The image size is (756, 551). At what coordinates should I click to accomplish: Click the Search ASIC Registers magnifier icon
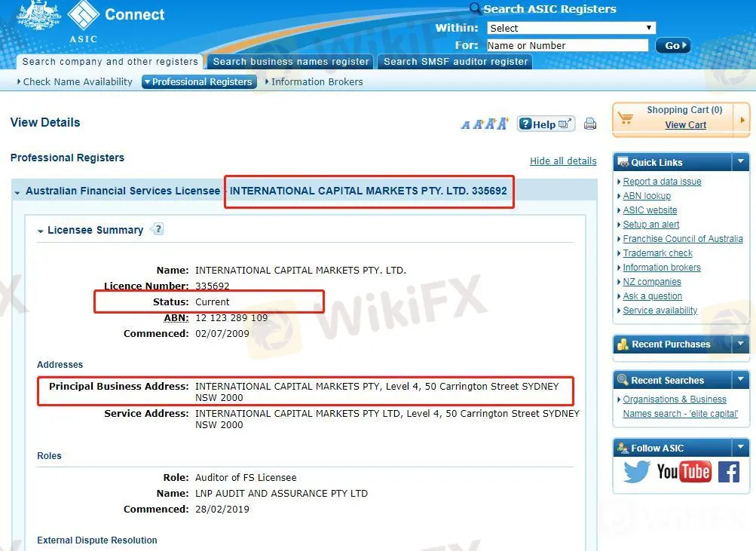point(475,8)
